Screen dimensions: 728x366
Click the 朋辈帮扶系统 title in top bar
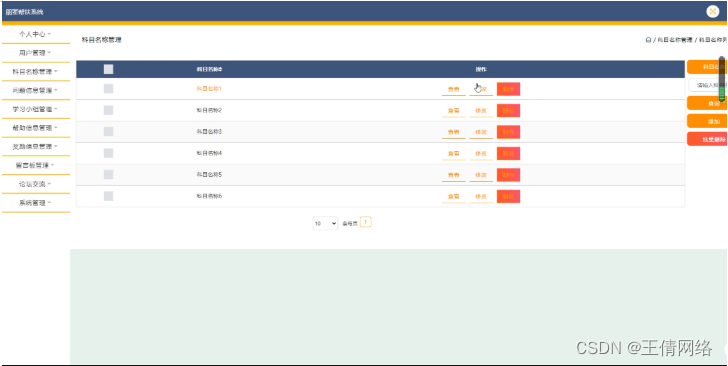(x=25, y=12)
